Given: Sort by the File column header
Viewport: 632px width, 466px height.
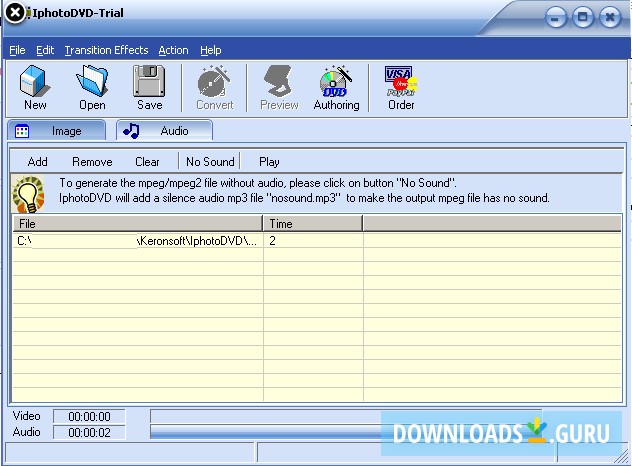Looking at the screenshot, I should (x=137, y=224).
